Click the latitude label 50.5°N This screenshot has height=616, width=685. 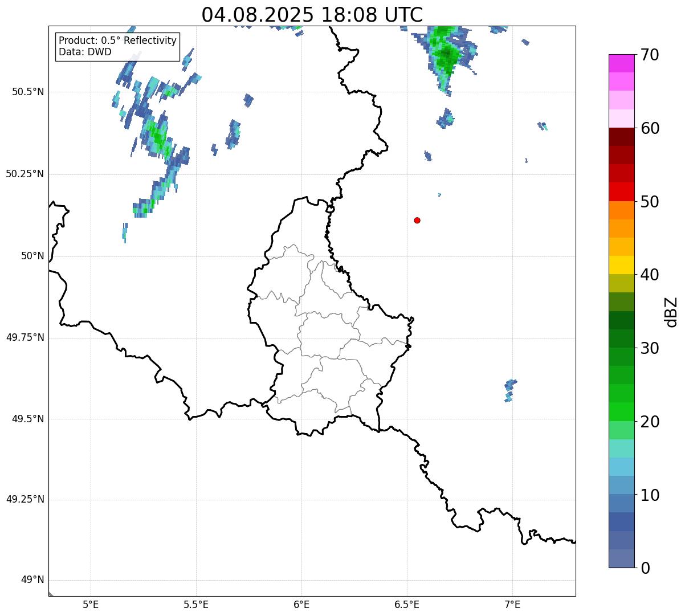click(28, 92)
